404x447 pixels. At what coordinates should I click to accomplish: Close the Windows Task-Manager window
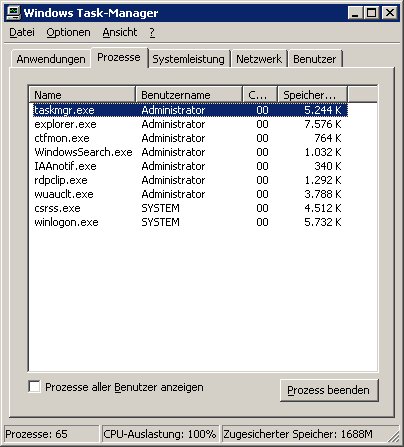click(389, 13)
